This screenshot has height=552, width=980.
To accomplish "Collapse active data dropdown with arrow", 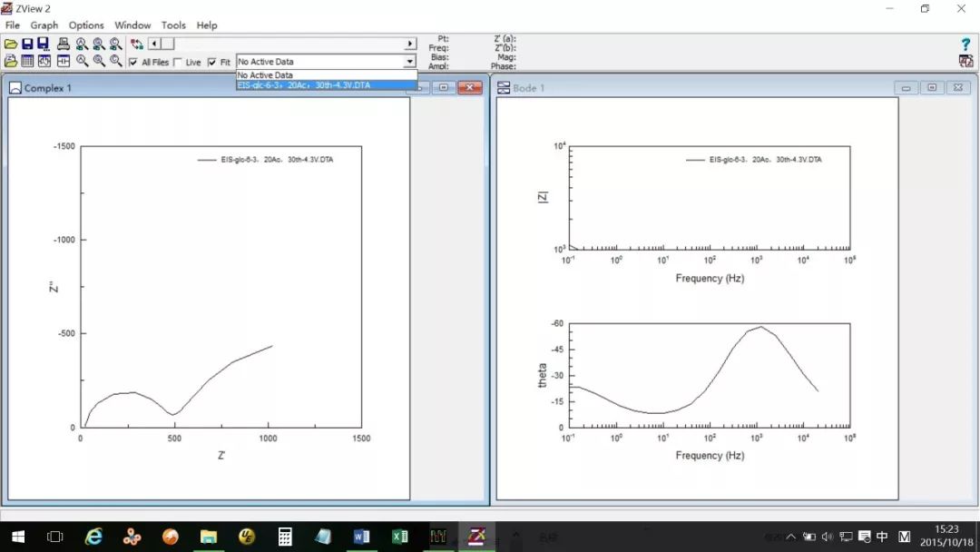I will [410, 61].
